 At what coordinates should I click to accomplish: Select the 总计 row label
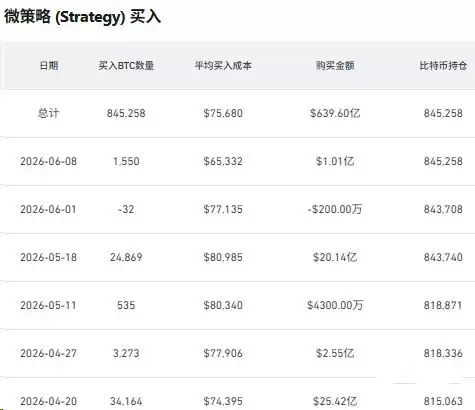point(48,113)
